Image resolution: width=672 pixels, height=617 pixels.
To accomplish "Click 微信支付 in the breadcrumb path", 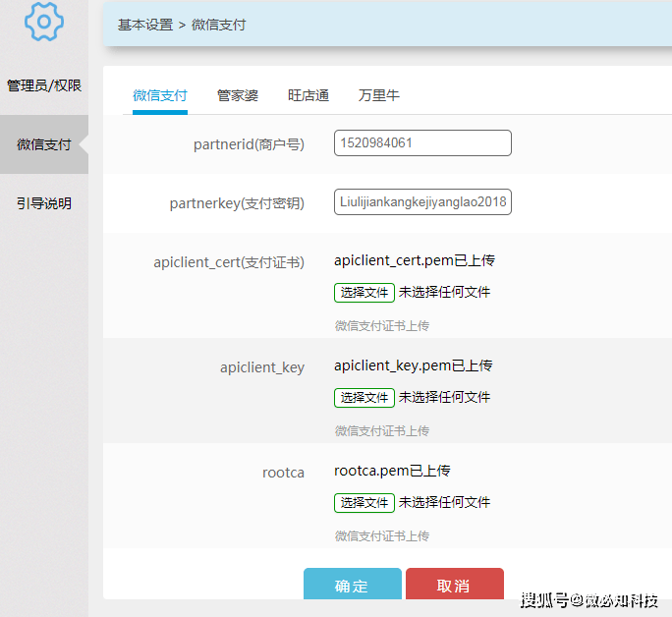I will 218,25.
